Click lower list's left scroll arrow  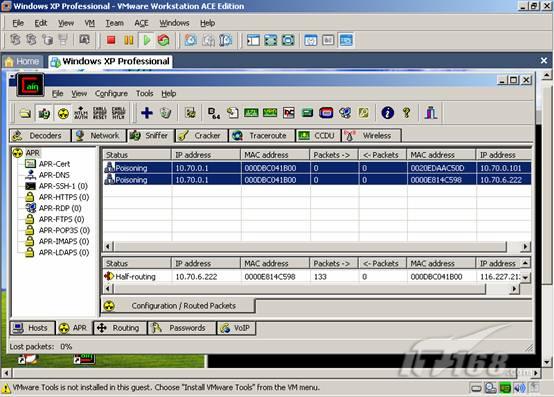point(109,289)
